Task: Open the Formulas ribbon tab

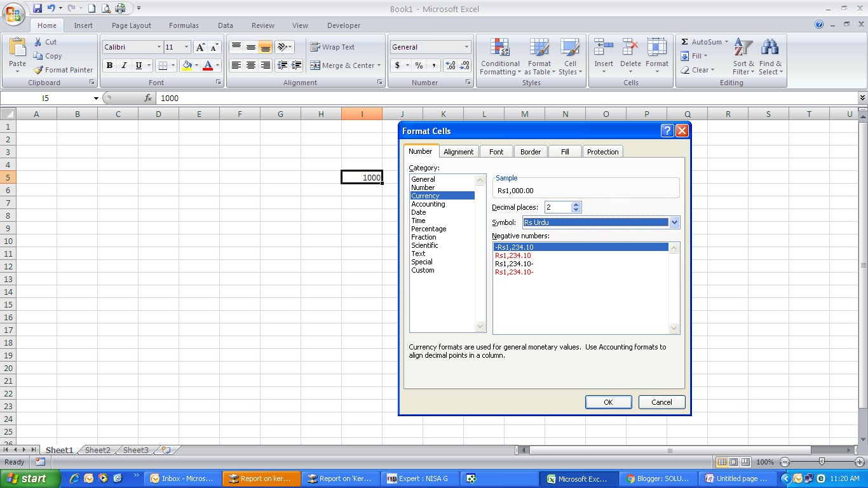Action: pos(184,25)
